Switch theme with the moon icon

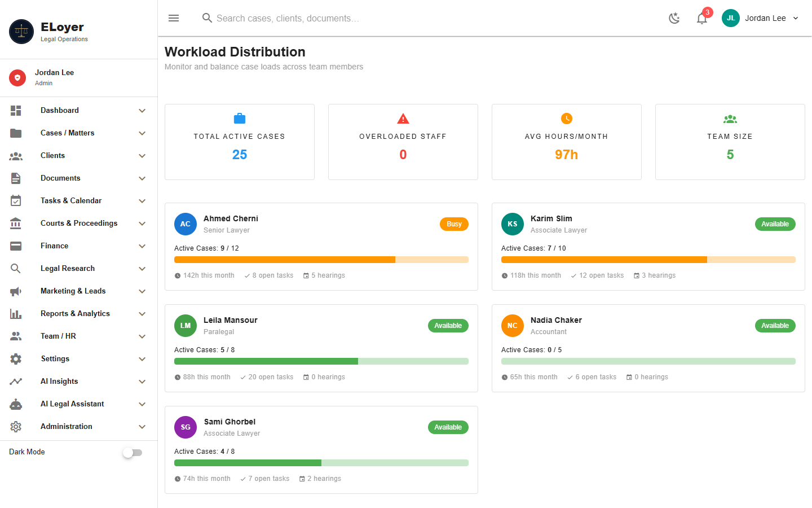click(674, 18)
